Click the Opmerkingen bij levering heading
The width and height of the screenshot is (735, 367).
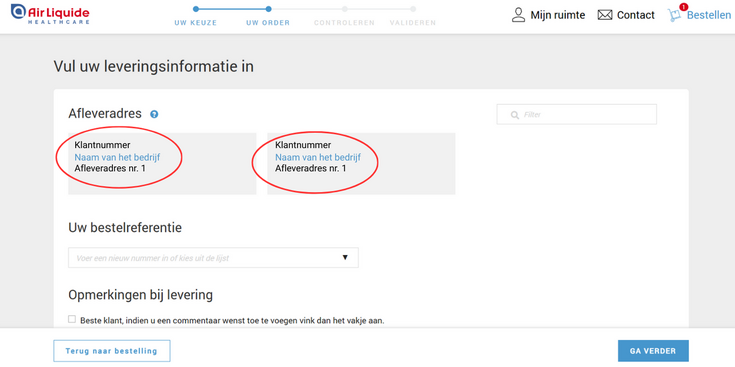pos(141,295)
